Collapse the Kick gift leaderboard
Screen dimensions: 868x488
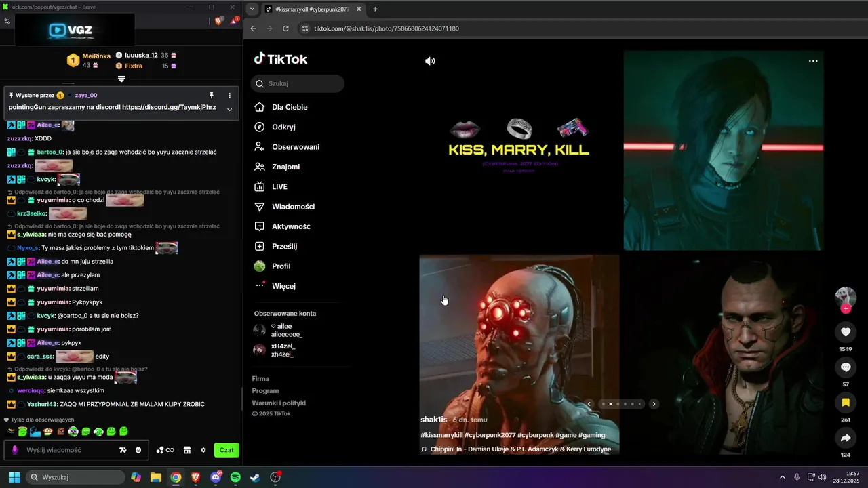[121, 79]
